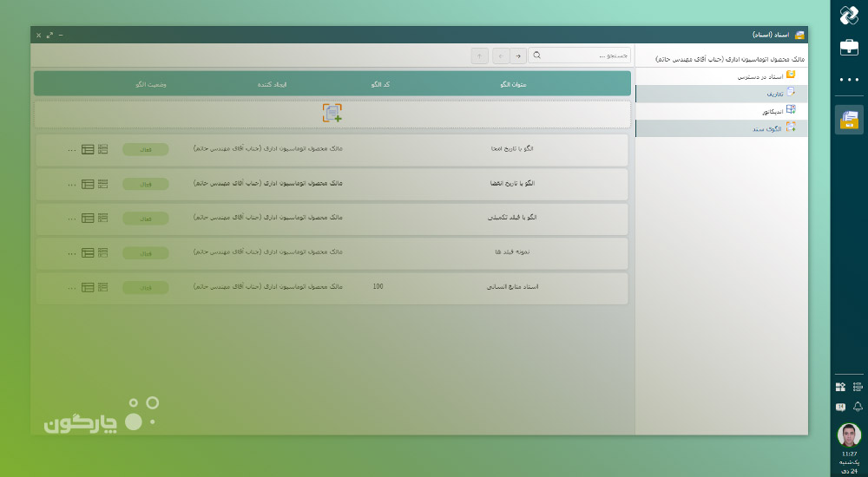Click the اسناد window title icon
The image size is (868, 477).
pos(799,35)
